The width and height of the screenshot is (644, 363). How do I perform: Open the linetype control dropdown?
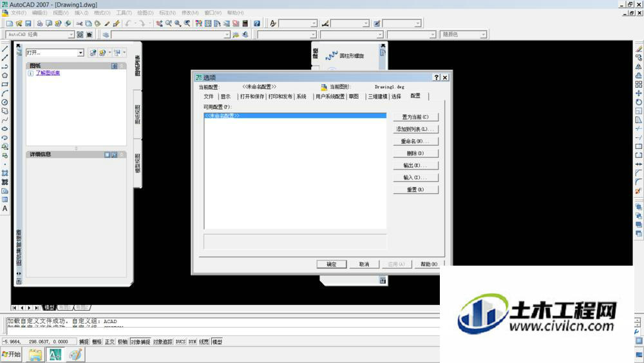379,35
